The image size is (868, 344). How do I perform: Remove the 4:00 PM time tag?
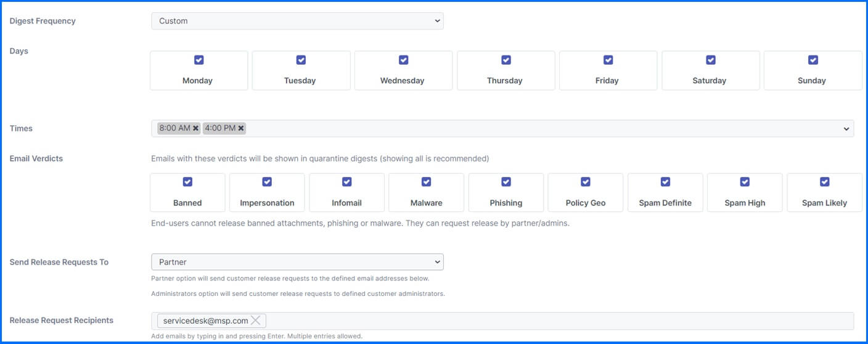pyautogui.click(x=241, y=128)
